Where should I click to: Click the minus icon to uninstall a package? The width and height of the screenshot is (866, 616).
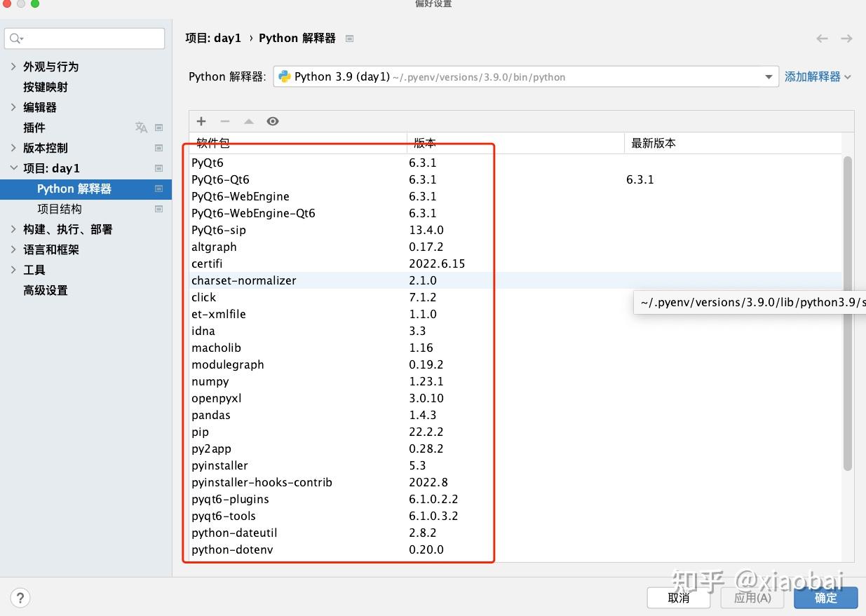tap(225, 121)
